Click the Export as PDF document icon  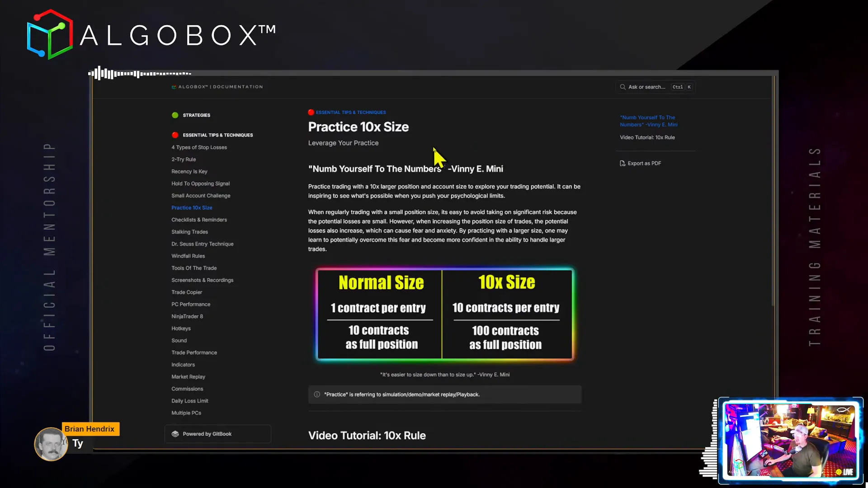623,164
